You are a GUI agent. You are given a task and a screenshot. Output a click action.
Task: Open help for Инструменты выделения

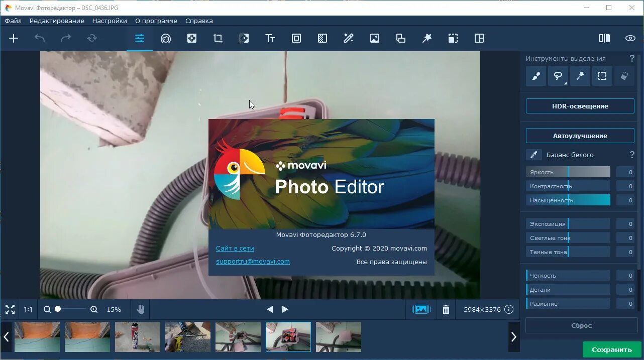pyautogui.click(x=632, y=58)
